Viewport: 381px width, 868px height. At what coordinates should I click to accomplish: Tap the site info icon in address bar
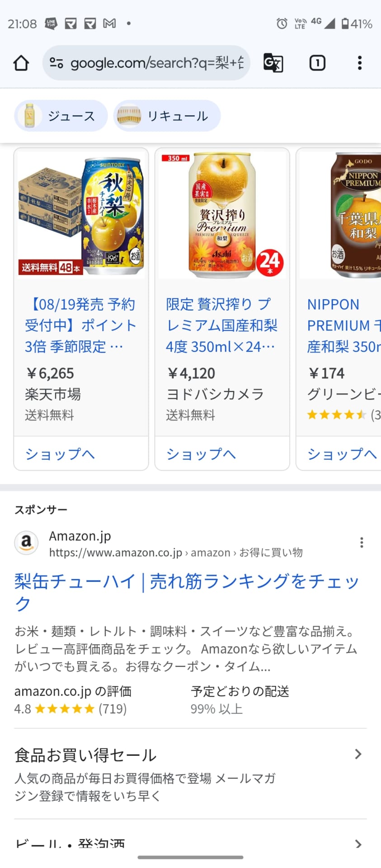[x=56, y=63]
